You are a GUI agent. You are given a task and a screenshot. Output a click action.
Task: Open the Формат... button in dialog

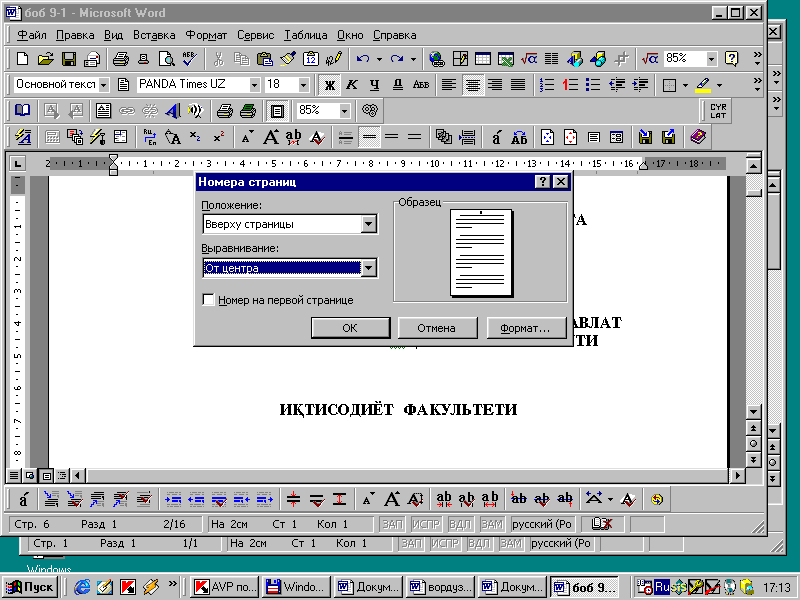525,328
